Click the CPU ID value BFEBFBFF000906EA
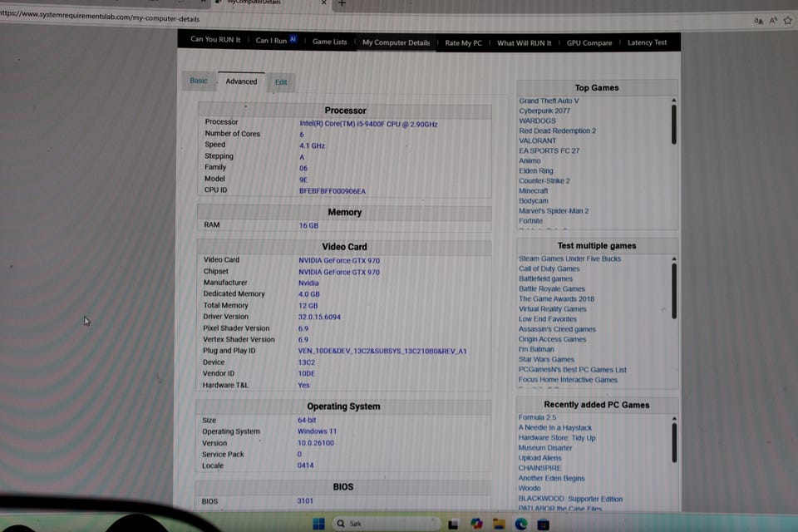 click(x=332, y=191)
